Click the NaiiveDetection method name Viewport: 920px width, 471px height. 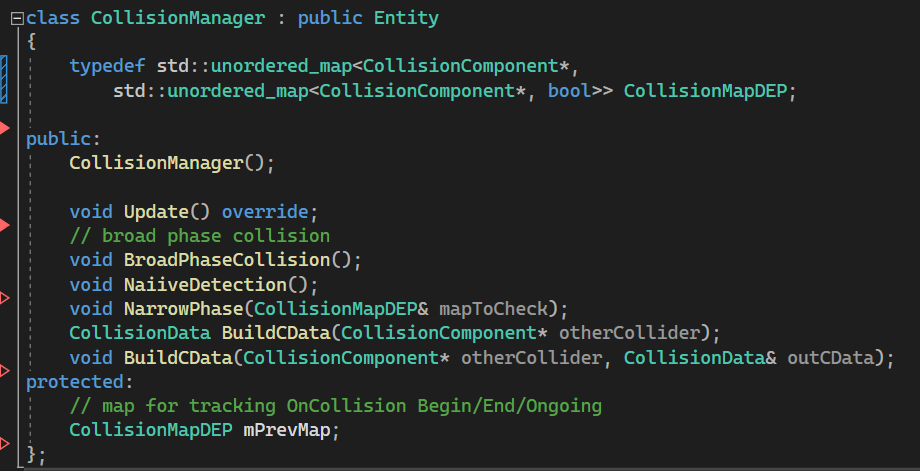[x=205, y=284]
